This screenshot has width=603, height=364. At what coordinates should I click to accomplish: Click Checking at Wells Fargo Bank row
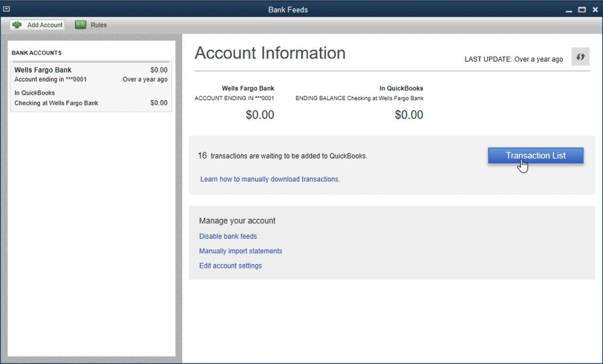(91, 103)
